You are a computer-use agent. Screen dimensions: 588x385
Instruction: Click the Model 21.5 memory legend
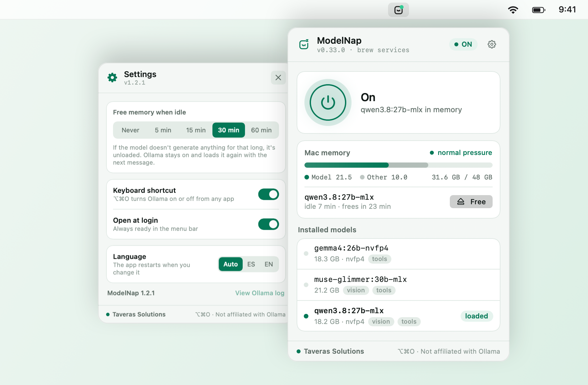coord(328,177)
